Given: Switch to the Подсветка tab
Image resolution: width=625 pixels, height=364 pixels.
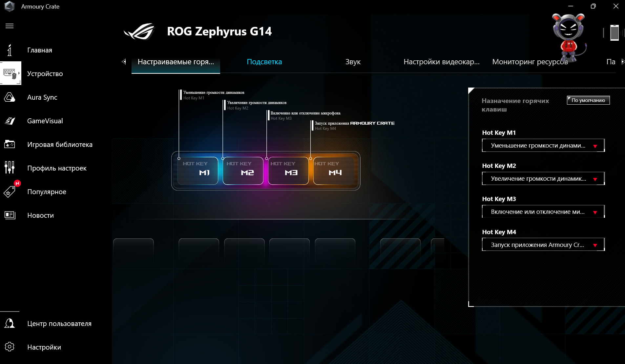Looking at the screenshot, I should point(264,62).
